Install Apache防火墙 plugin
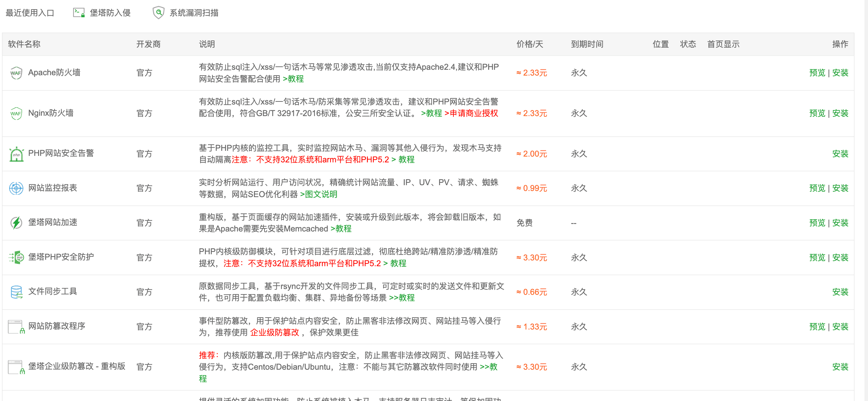The width and height of the screenshot is (868, 401). point(840,73)
